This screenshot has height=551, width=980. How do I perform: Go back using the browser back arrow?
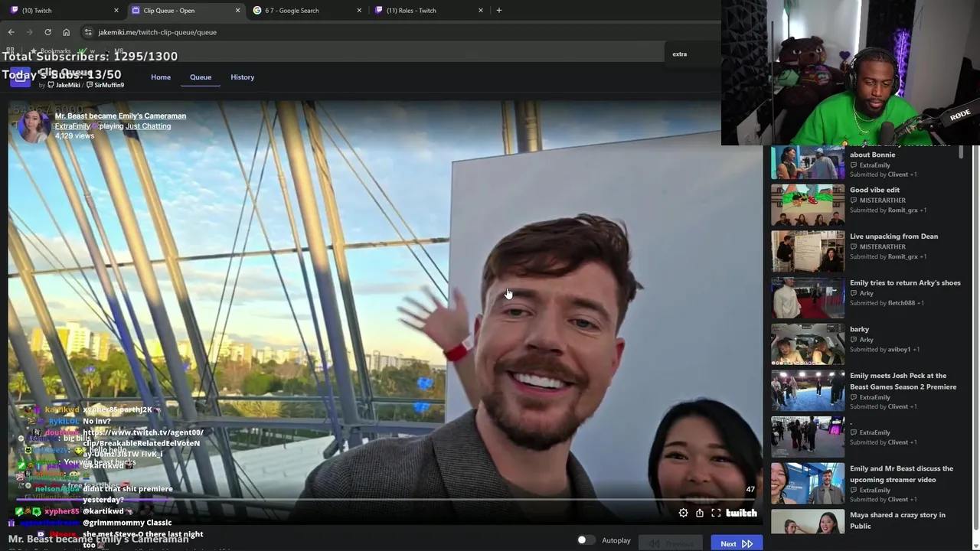pos(11,32)
